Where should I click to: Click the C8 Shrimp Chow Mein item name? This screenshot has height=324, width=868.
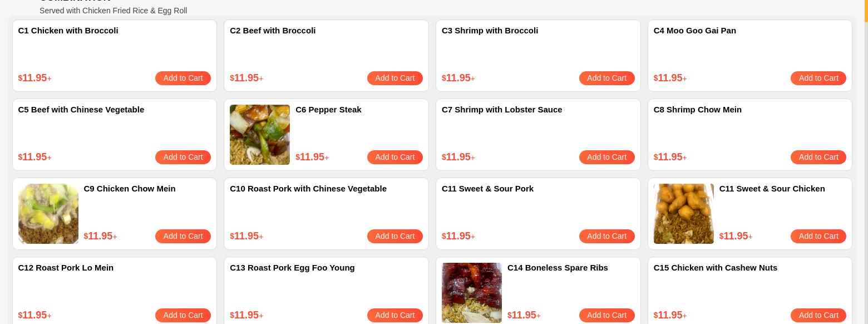(697, 110)
